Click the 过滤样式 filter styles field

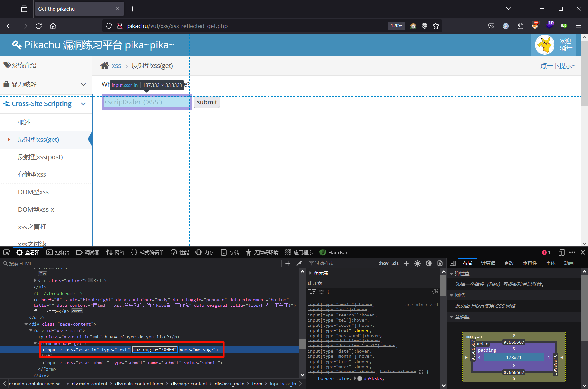(342, 263)
